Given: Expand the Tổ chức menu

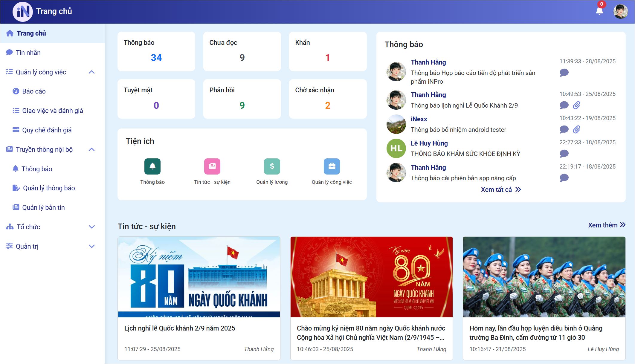Looking at the screenshot, I should (x=92, y=227).
